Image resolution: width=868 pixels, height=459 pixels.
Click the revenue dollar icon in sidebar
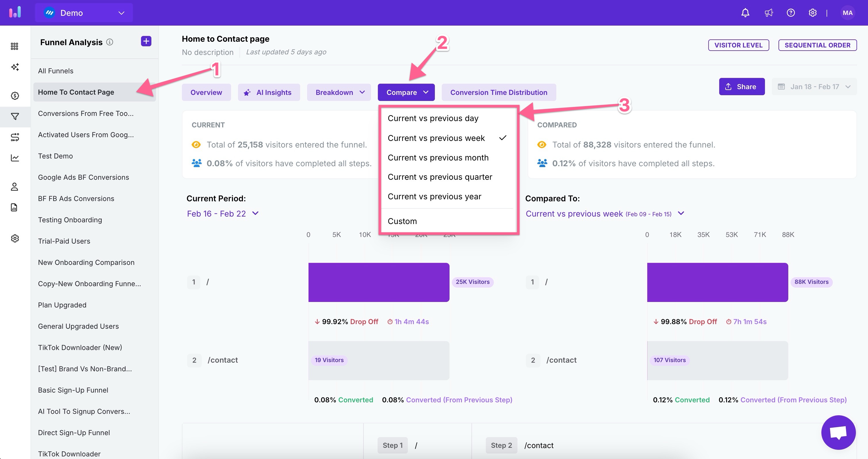[15, 96]
